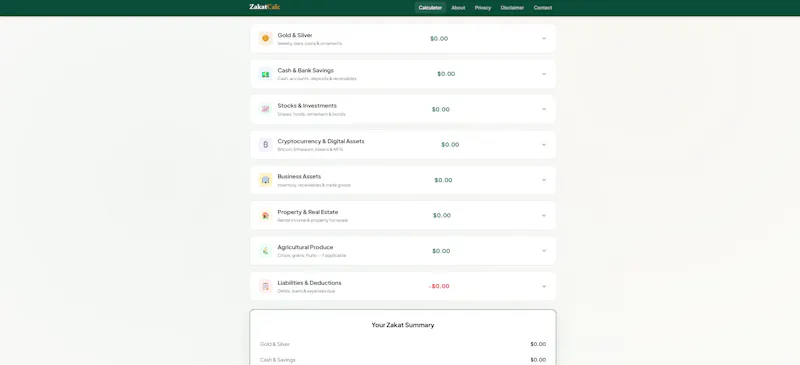Click the Cash & Bank Savings $0.00 total

pyautogui.click(x=446, y=74)
